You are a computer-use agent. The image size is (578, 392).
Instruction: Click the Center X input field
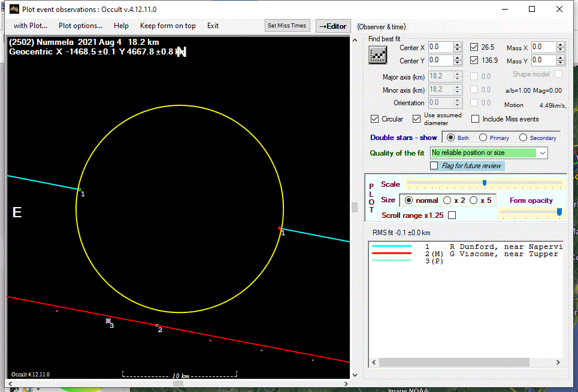[440, 47]
